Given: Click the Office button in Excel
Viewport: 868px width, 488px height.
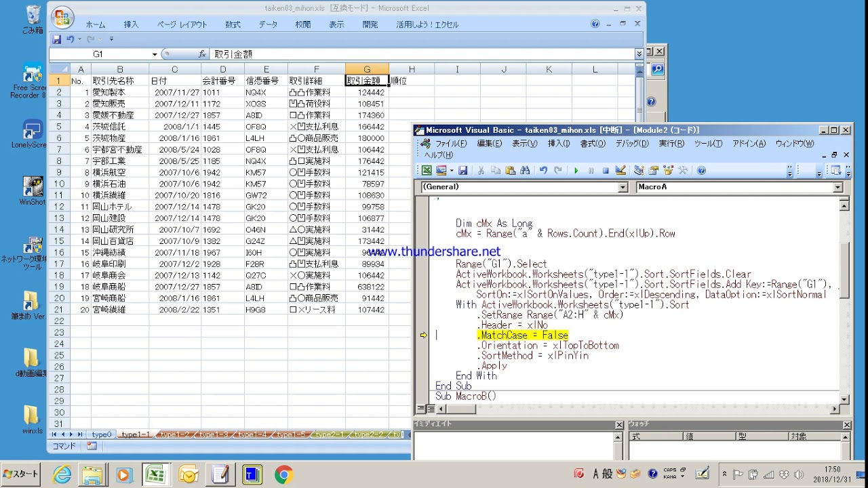Looking at the screenshot, I should tap(62, 18).
